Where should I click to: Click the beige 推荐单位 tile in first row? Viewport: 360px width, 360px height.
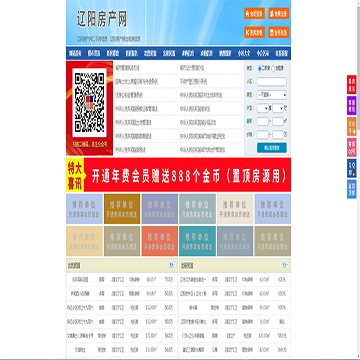point(235,209)
